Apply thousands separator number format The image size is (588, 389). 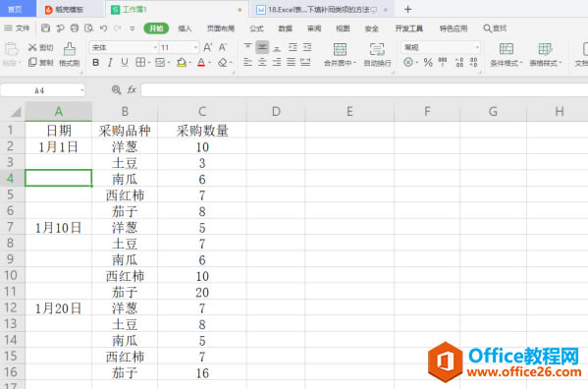[443, 62]
